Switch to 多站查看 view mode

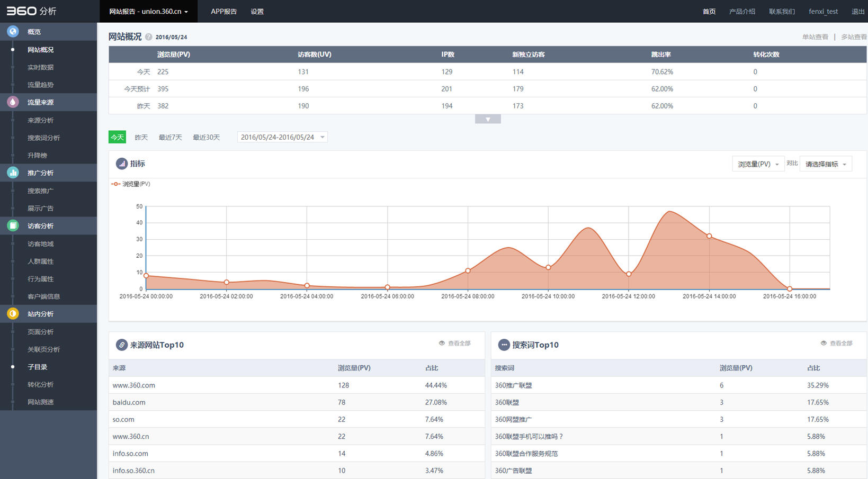853,37
